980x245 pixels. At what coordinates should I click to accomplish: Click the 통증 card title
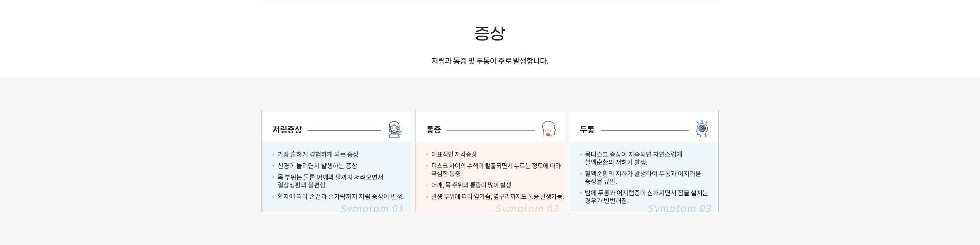pyautogui.click(x=433, y=130)
